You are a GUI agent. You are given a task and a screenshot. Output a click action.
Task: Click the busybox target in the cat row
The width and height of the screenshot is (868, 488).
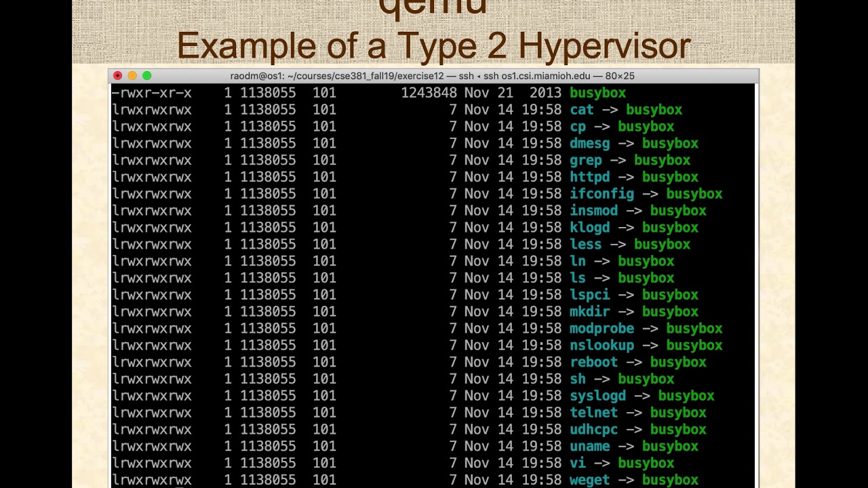click(x=654, y=110)
